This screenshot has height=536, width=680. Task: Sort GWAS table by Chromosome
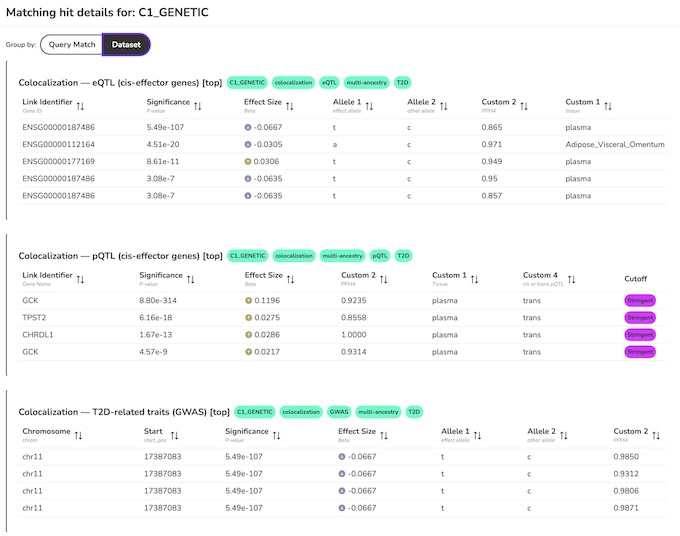tap(78, 435)
